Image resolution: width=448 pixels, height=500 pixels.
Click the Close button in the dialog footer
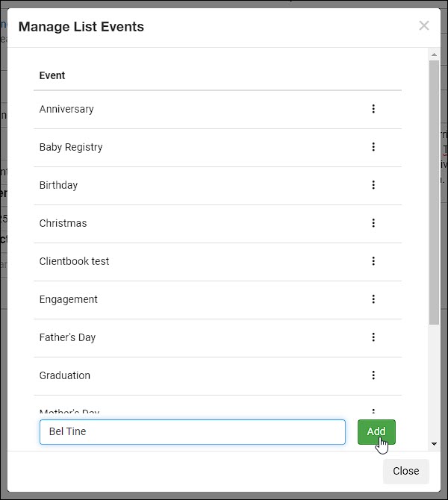click(406, 471)
